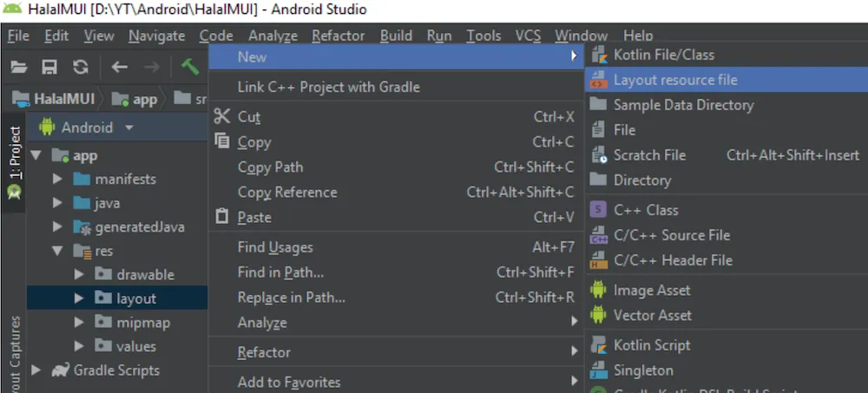Click the Image Asset android icon
The width and height of the screenshot is (868, 393).
pos(598,290)
